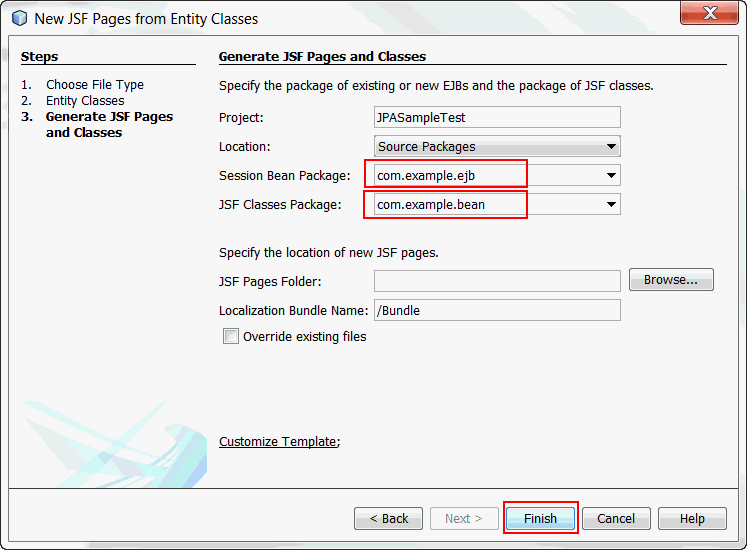The image size is (747, 550).
Task: Click step 2 Entity Classes
Action: pyautogui.click(x=85, y=101)
